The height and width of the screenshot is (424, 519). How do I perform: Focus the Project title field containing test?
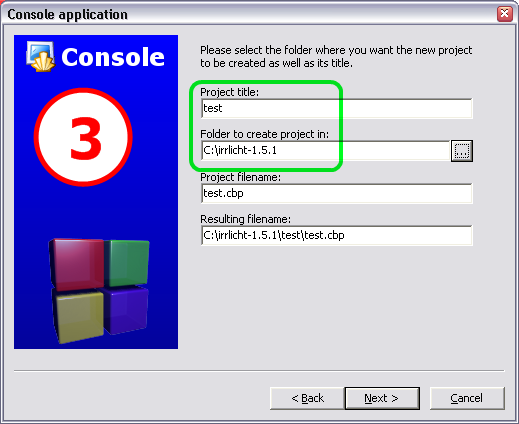coord(337,108)
